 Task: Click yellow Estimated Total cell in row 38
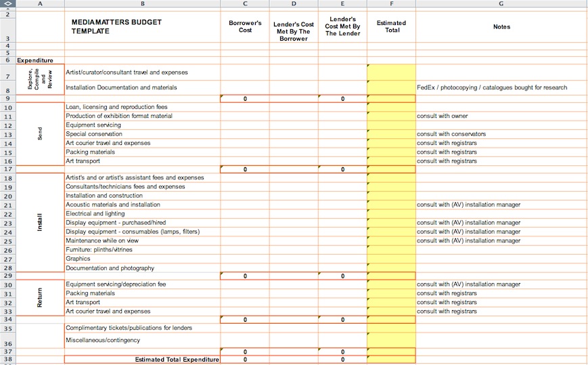tap(391, 360)
